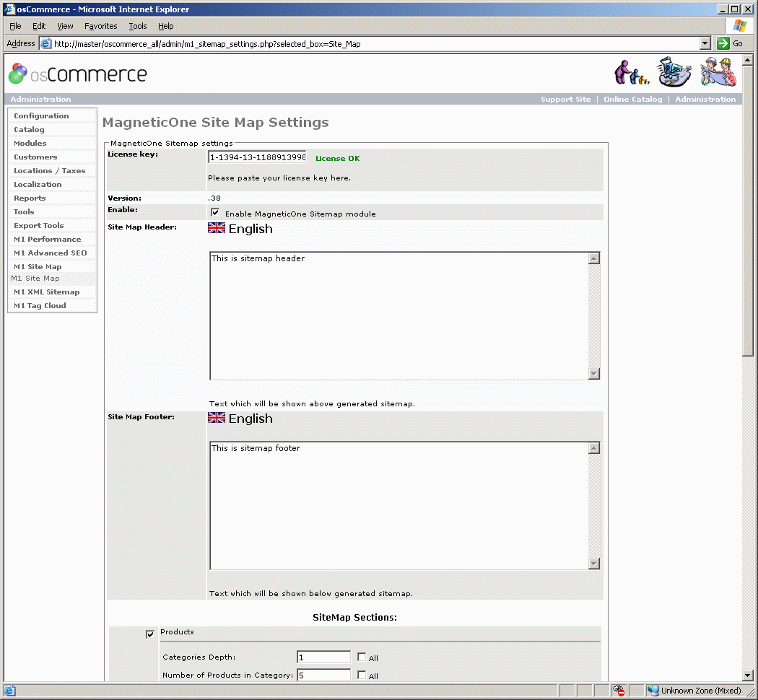This screenshot has height=700, width=758.
Task: Open the Modules sidebar section
Action: pyautogui.click(x=30, y=143)
